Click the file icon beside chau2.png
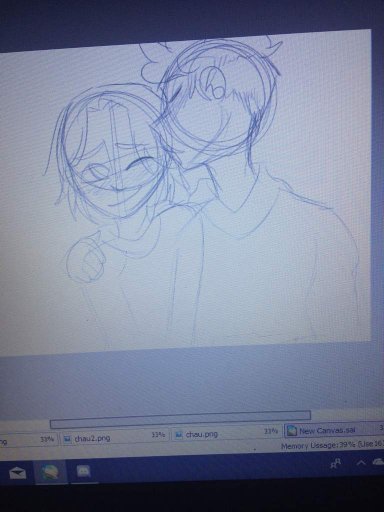Image resolution: width=384 pixels, height=512 pixels. click(67, 439)
